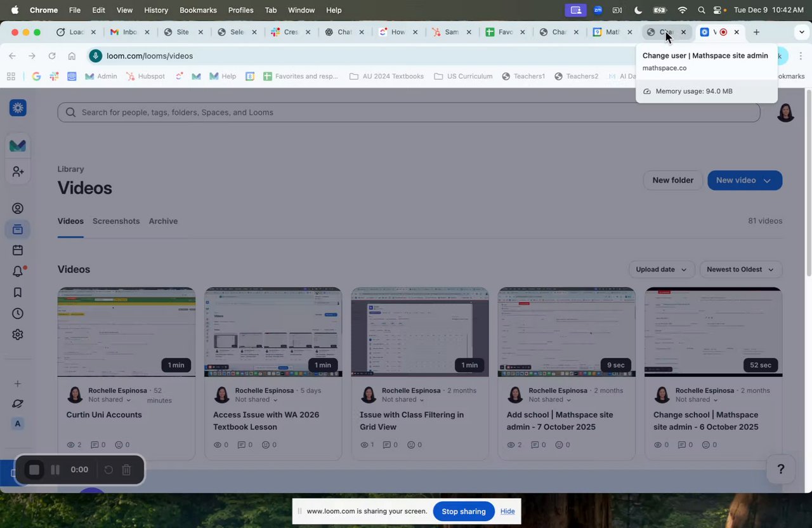The image size is (812, 528).
Task: Open the profile icon in sidebar
Action: coord(18,208)
